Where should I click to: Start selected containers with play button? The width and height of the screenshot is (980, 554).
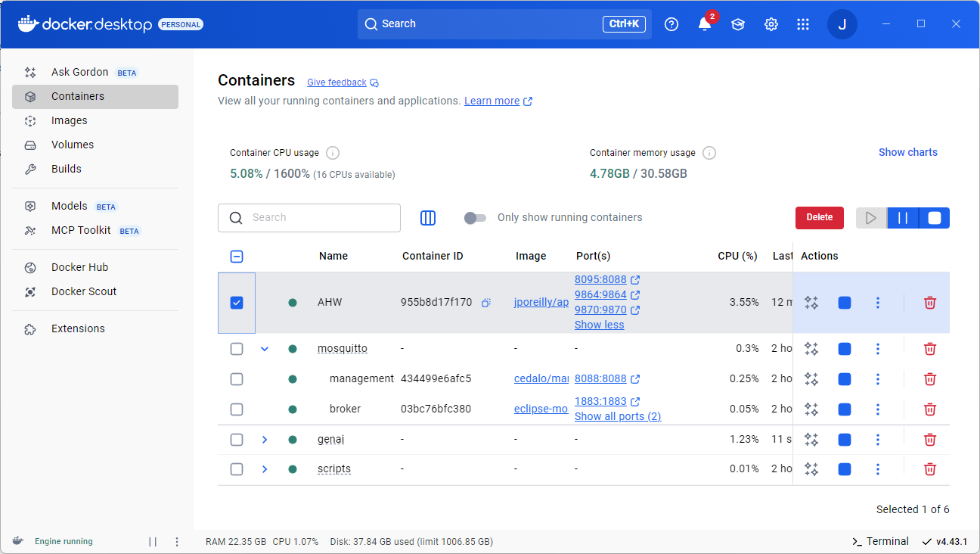click(x=871, y=218)
